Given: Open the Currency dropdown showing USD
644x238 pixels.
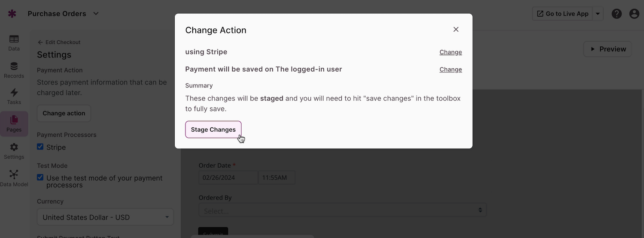Looking at the screenshot, I should (105, 217).
